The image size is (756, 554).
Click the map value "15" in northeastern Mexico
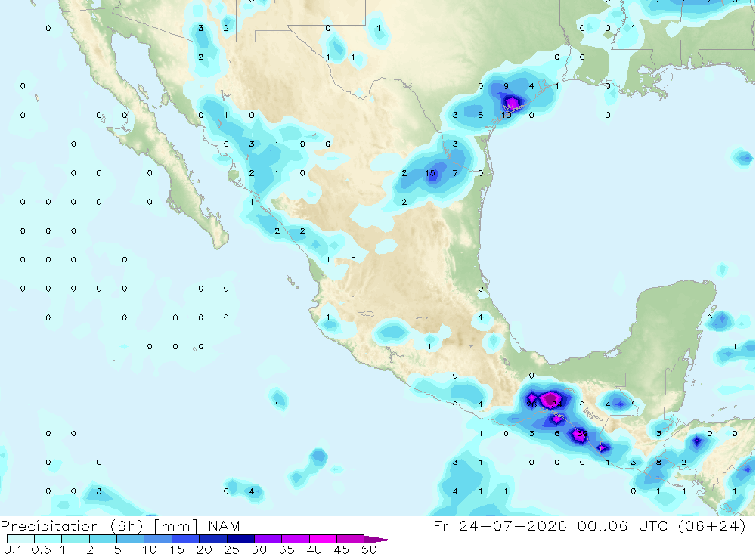430,173
